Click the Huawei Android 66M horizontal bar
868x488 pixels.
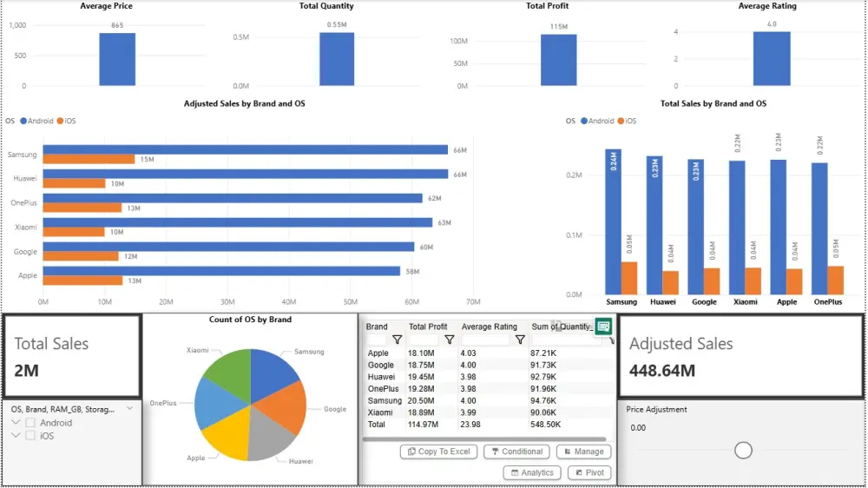[246, 174]
